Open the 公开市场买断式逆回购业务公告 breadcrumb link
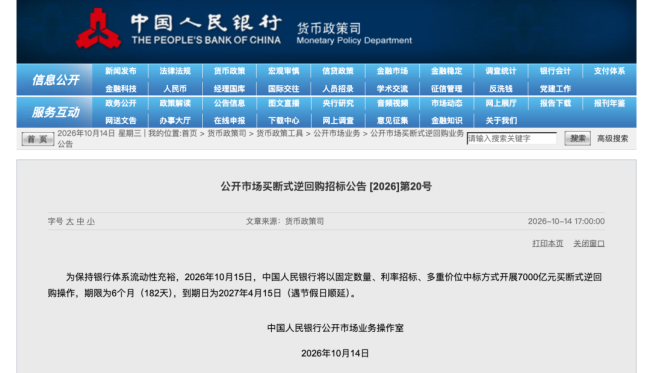This screenshot has width=650, height=373. click(417, 133)
